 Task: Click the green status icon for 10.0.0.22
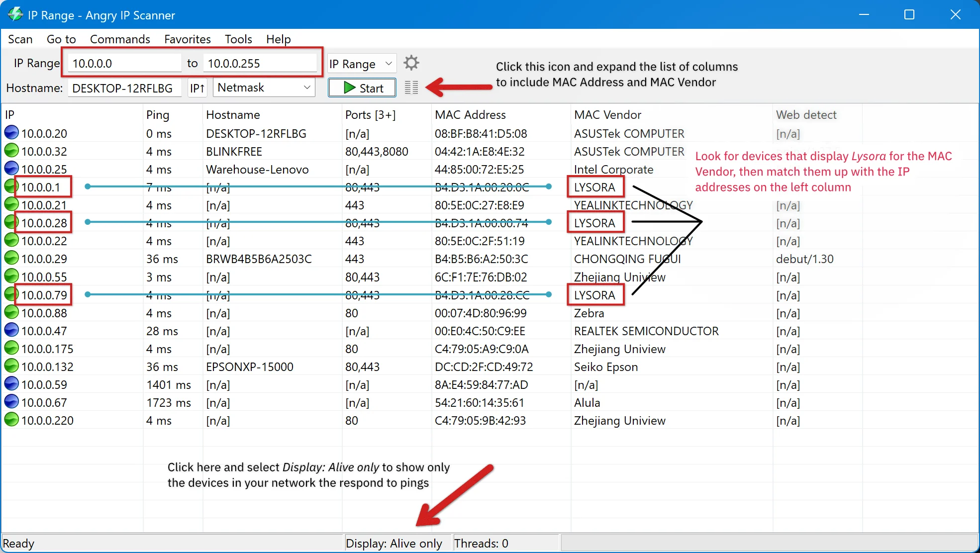11,240
